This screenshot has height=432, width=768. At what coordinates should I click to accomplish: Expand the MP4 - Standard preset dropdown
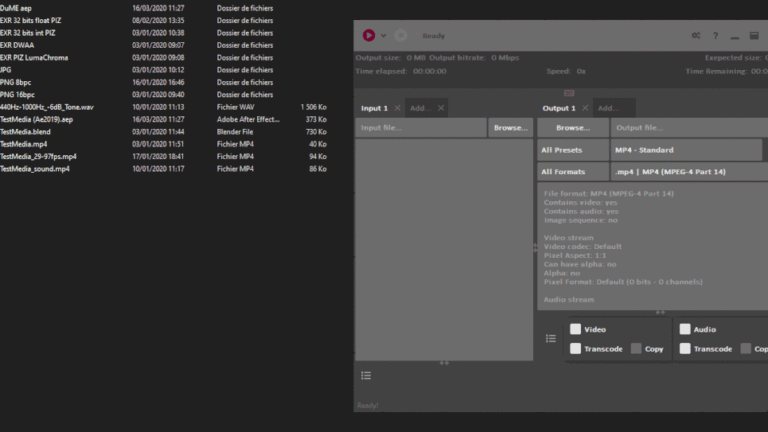(x=688, y=150)
